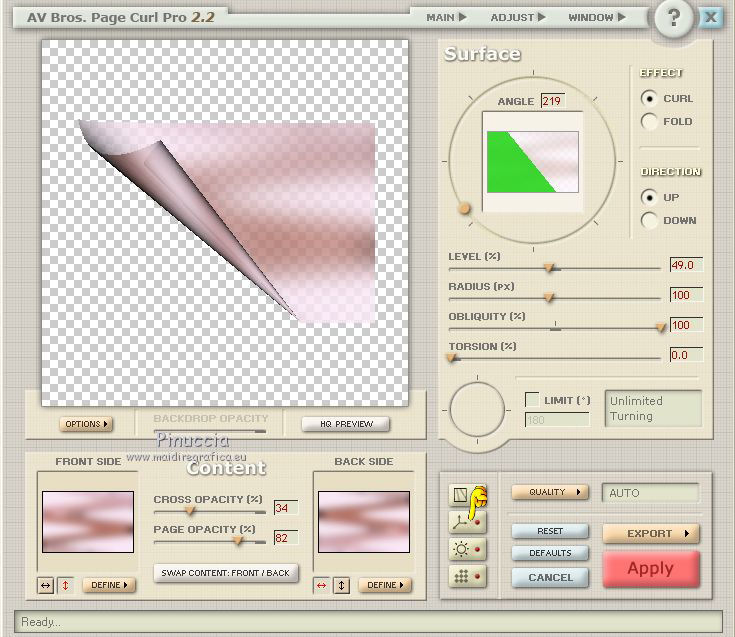Click the angle dial orange handle
This screenshot has height=637, width=735.
click(464, 208)
